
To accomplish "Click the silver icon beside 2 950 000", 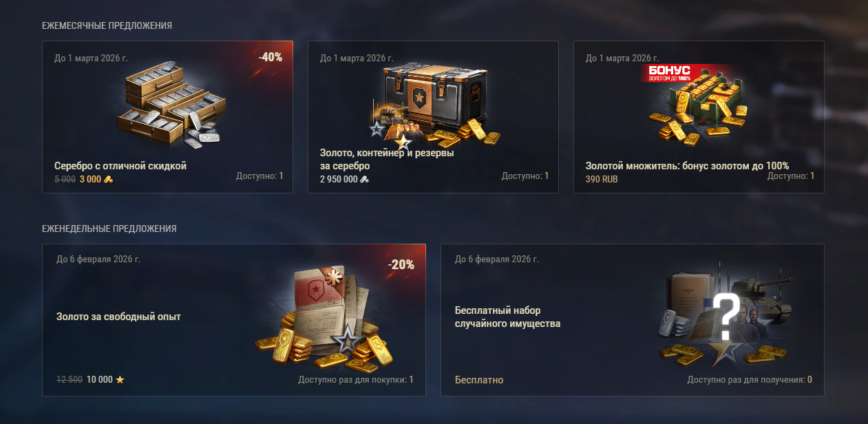I will pyautogui.click(x=365, y=179).
